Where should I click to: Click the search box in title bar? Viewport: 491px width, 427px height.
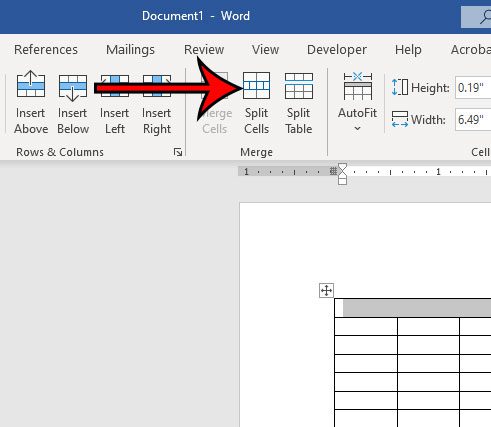click(476, 17)
